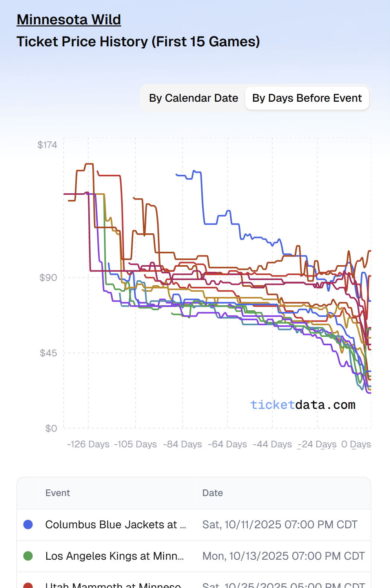Select the Columbus Blue Jackets event name
The image size is (390, 588).
(x=115, y=524)
